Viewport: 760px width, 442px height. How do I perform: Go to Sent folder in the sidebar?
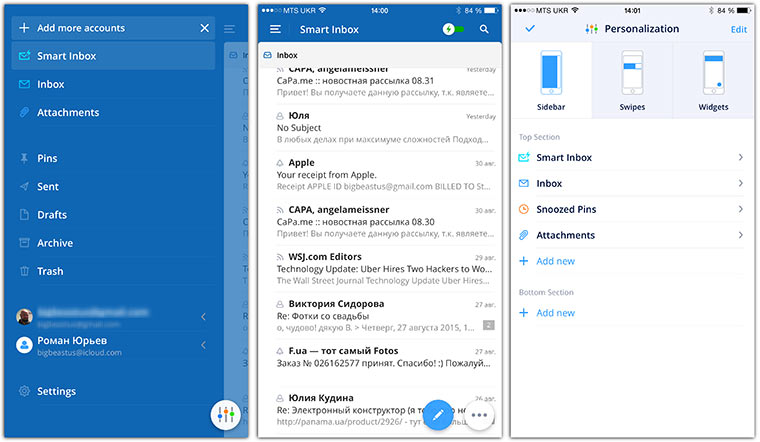[113, 187]
